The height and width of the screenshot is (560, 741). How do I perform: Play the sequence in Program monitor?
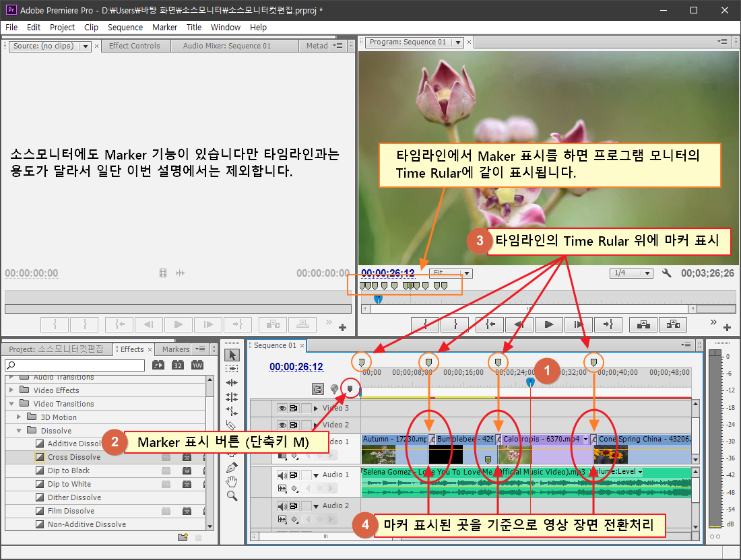pos(548,324)
